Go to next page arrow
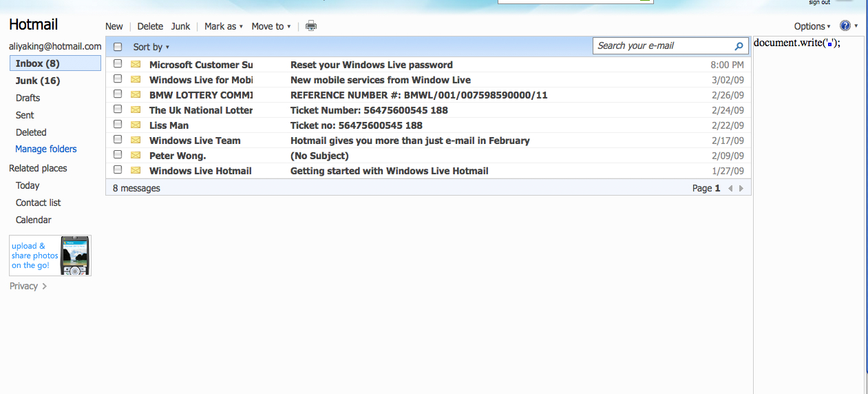 coord(741,188)
